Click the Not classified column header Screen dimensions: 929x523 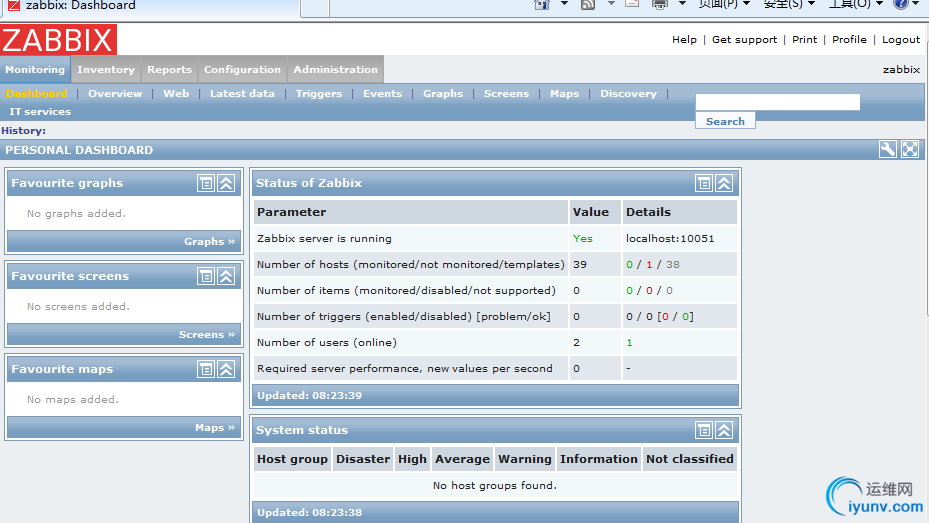[x=690, y=459]
